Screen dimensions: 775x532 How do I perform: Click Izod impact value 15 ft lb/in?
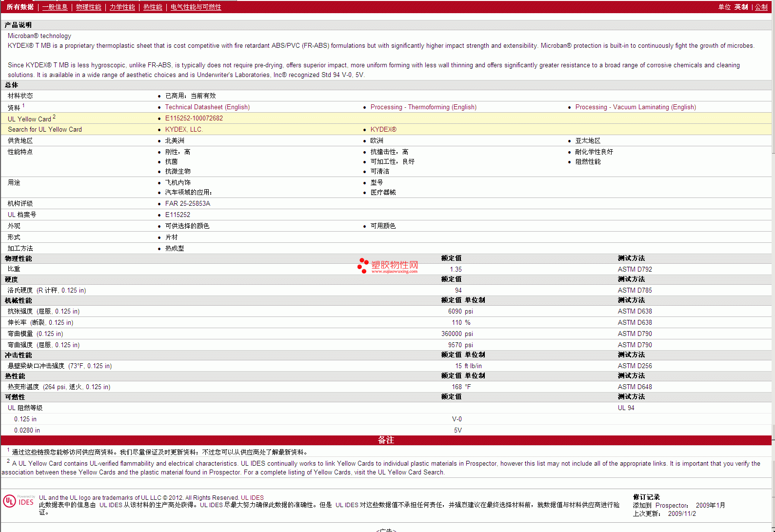[x=468, y=366]
